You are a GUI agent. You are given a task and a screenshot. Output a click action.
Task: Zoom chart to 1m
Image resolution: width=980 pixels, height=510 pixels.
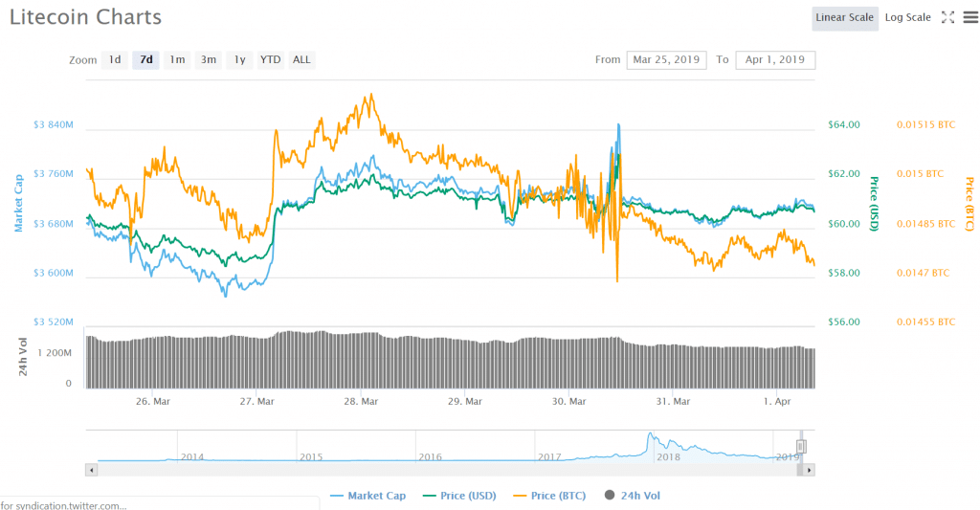coord(177,59)
